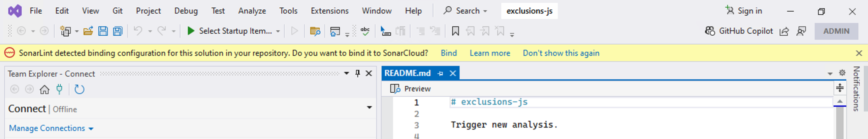Viewport: 868px width, 139px height.
Task: Open the Test menu
Action: 218,11
